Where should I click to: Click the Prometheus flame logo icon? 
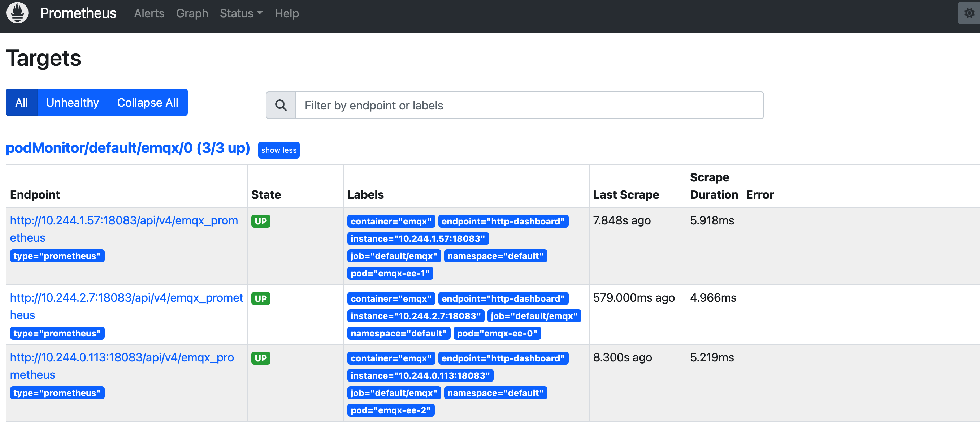click(x=17, y=13)
